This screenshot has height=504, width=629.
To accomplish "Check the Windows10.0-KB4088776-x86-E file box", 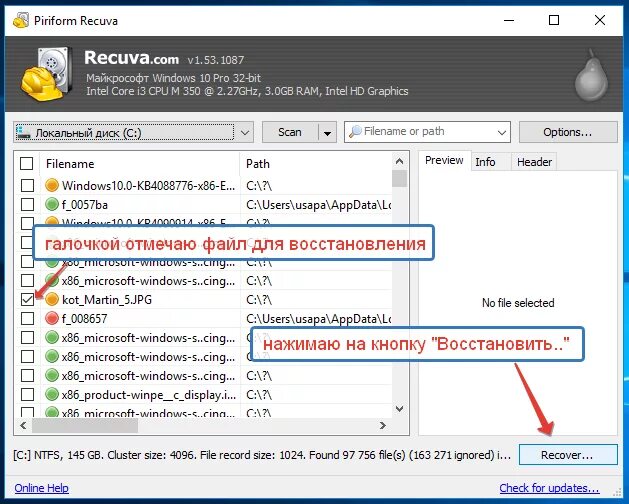I will click(27, 185).
